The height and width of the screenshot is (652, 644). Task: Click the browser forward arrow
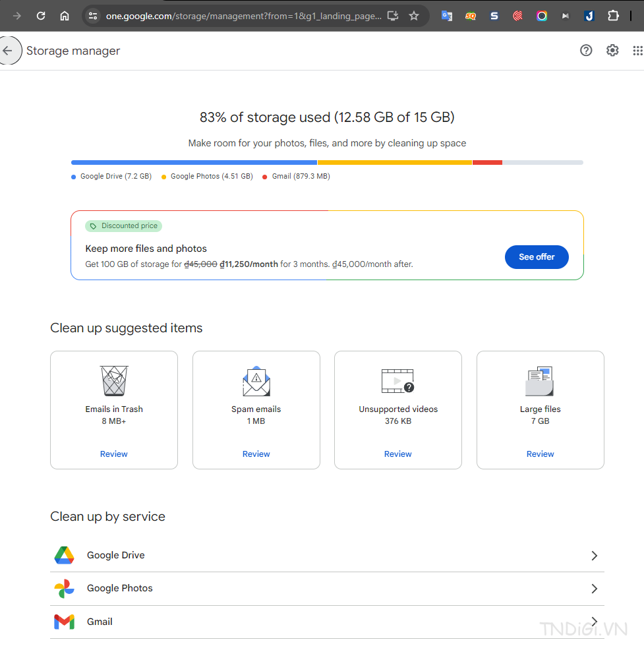coord(17,16)
